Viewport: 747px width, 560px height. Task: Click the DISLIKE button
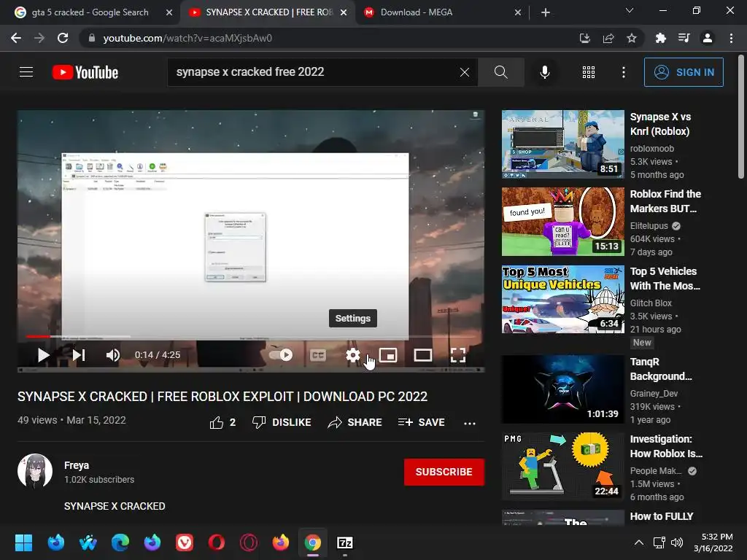tap(282, 422)
